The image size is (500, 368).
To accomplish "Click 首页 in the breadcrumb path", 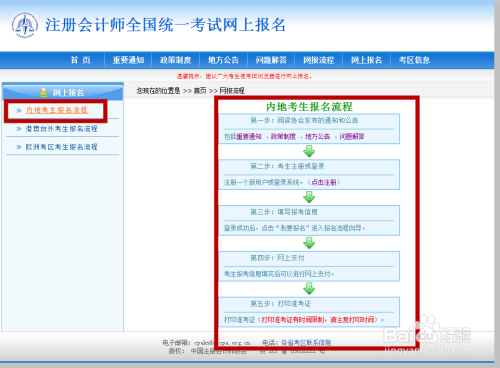I will [x=200, y=91].
